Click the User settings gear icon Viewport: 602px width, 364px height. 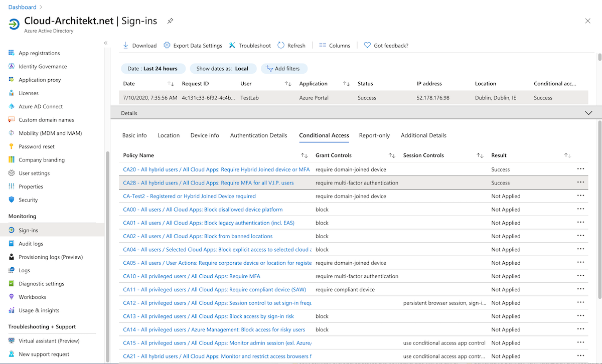click(x=12, y=173)
